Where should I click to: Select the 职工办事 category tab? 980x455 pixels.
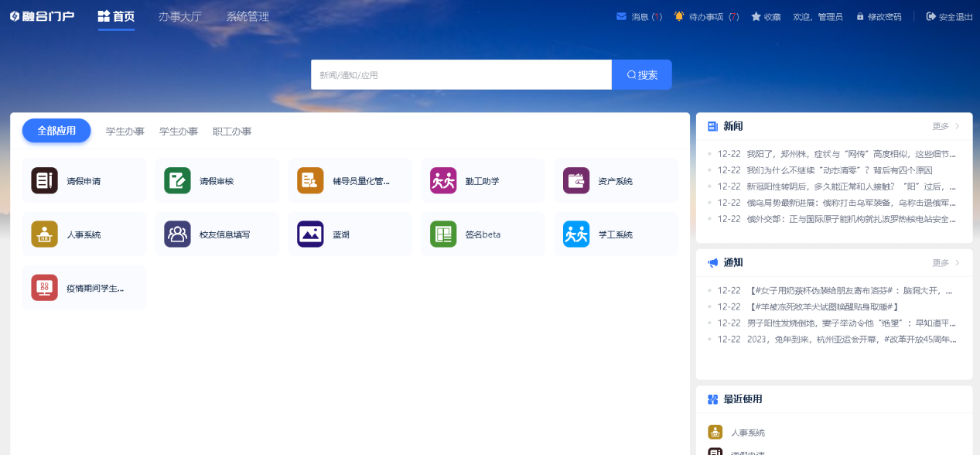coord(232,132)
